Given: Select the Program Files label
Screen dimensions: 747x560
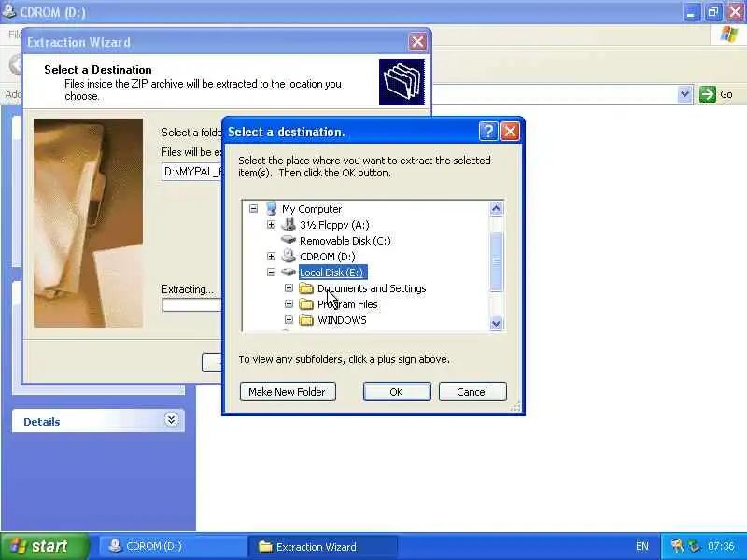Looking at the screenshot, I should coord(347,304).
